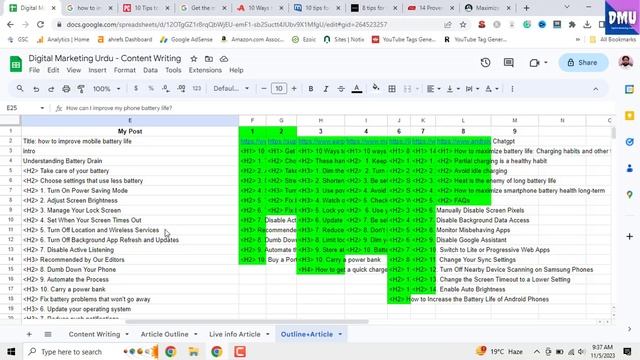
Task: Toggle bold formatting
Action: 311,89
